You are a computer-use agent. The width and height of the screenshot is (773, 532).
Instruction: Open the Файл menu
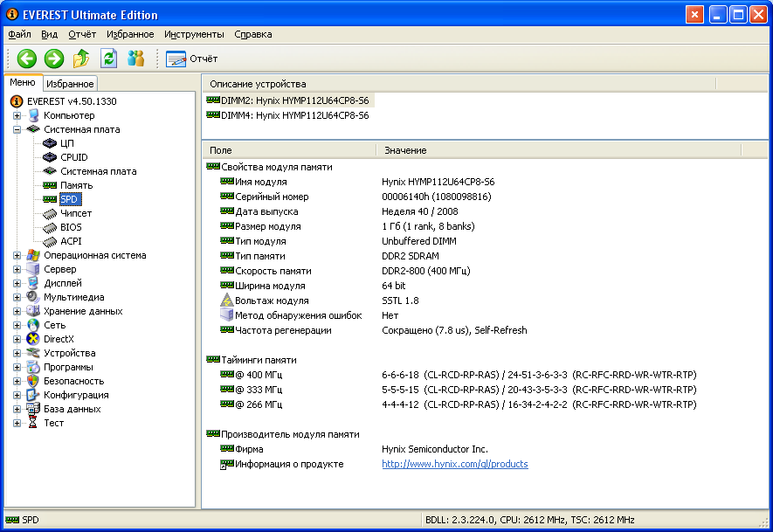tap(20, 35)
